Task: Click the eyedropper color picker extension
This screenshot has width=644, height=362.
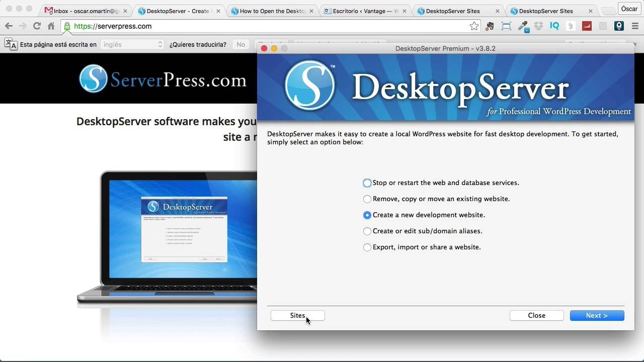Action: point(523,26)
